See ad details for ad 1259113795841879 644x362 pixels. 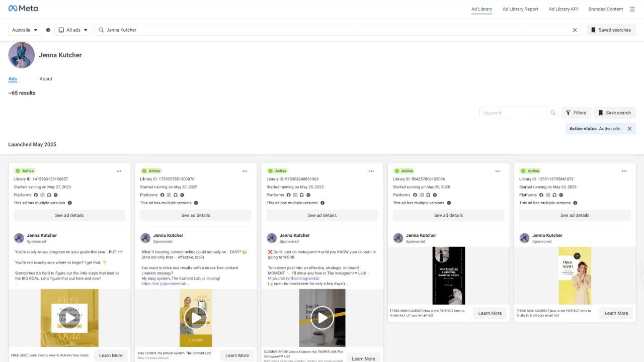pos(575,215)
